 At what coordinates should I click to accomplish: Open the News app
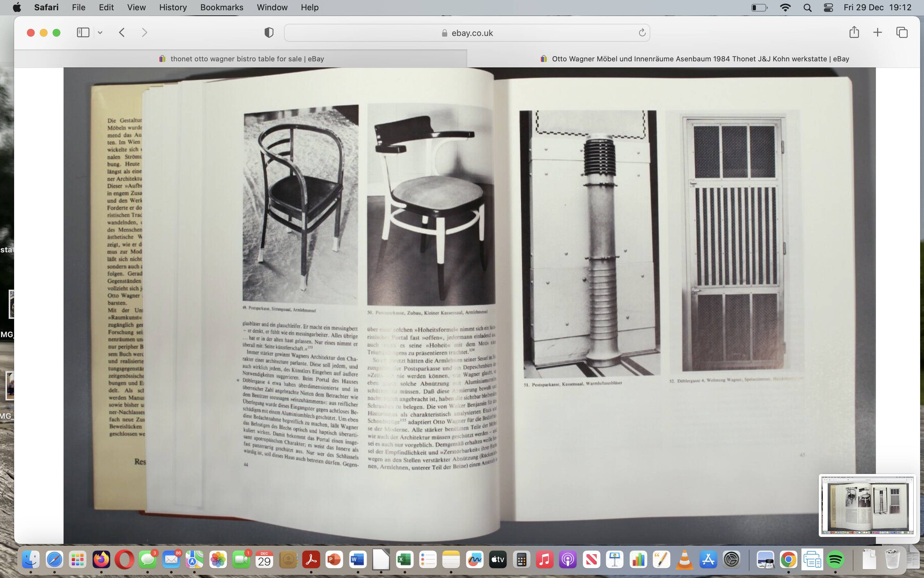(x=591, y=560)
